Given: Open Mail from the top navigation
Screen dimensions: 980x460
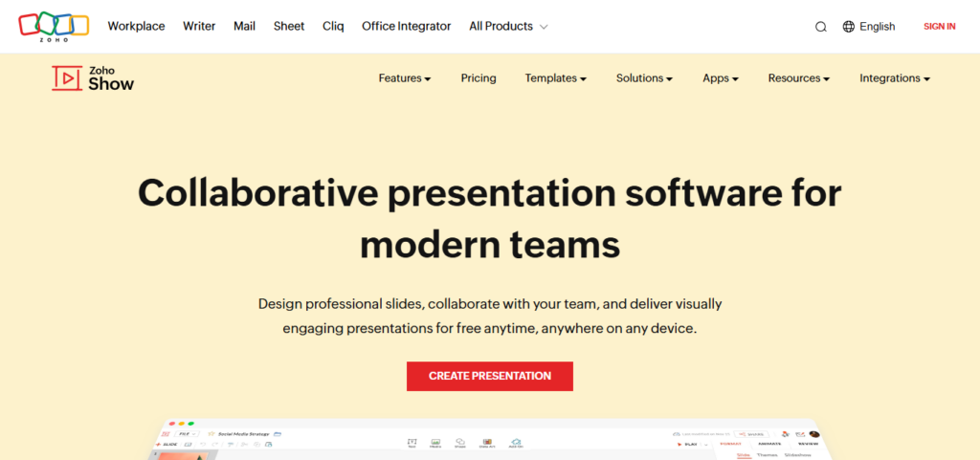Looking at the screenshot, I should [x=244, y=26].
